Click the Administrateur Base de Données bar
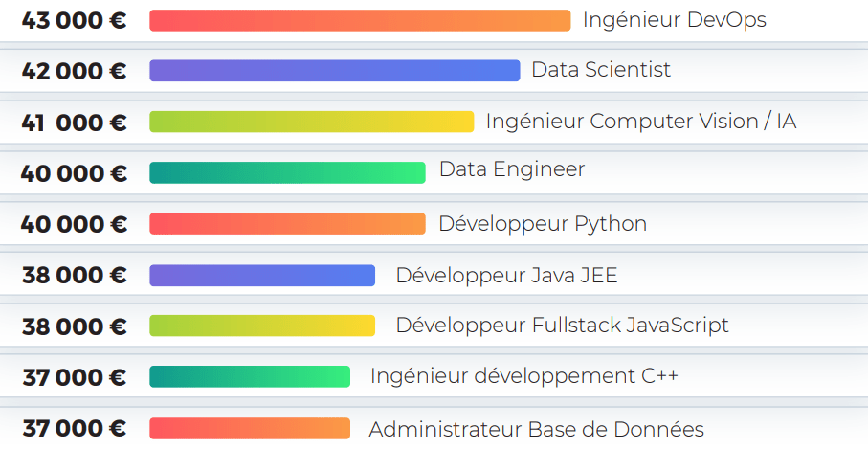868x449 pixels. (x=250, y=428)
